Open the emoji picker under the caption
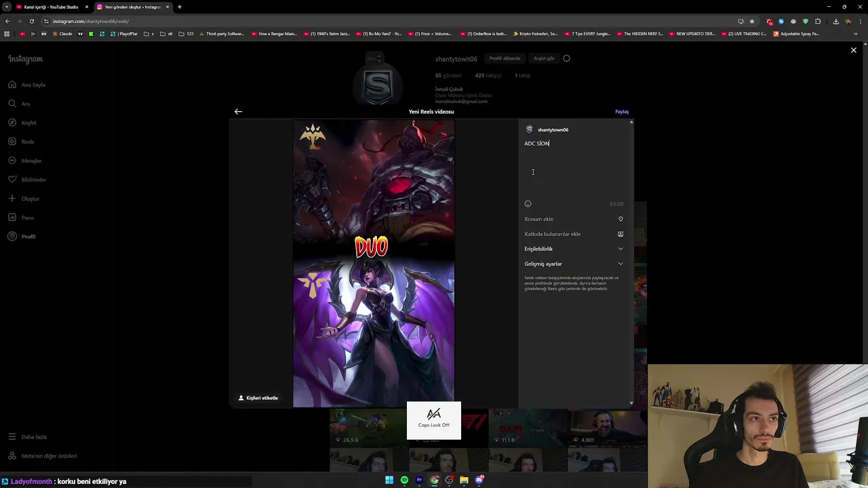 pyautogui.click(x=528, y=203)
